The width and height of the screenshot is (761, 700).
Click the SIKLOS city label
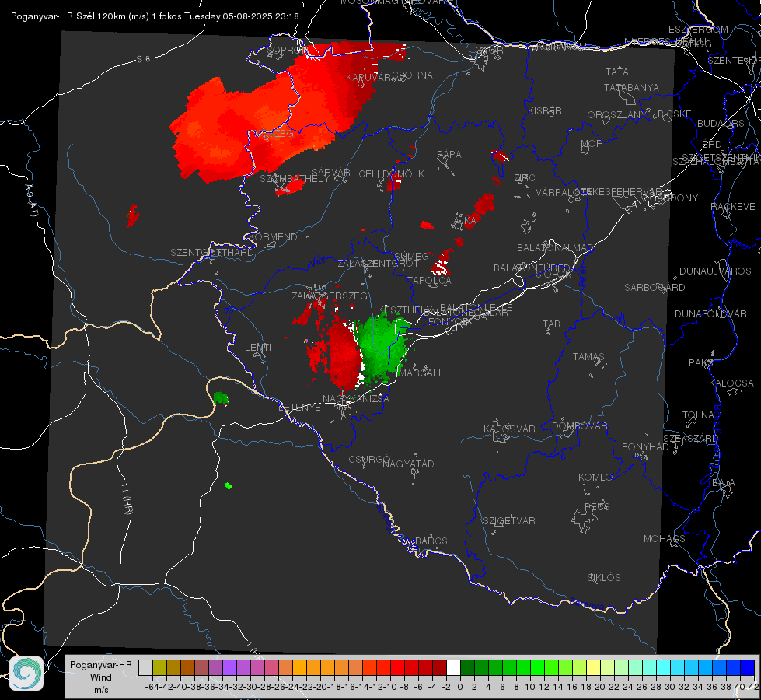(604, 577)
